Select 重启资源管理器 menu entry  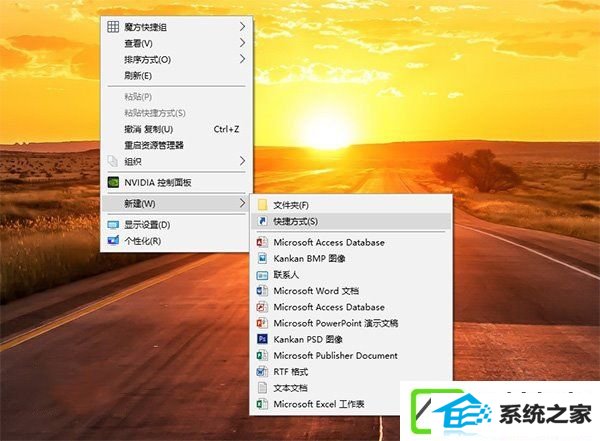(176, 145)
